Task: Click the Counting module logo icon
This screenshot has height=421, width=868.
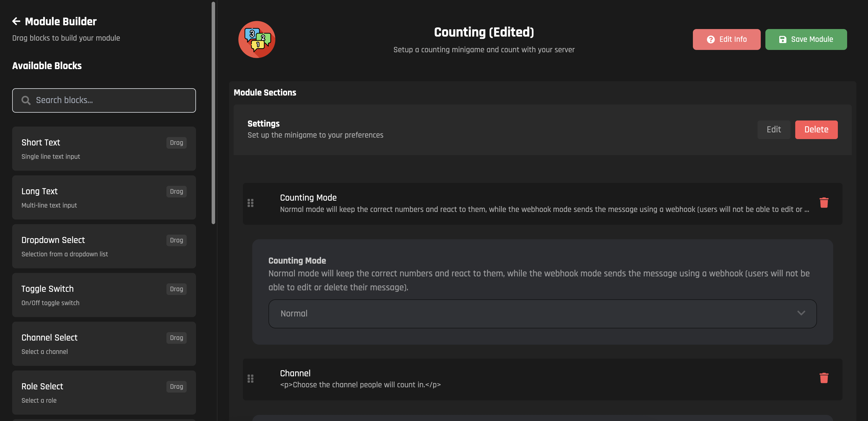Action: 256,39
